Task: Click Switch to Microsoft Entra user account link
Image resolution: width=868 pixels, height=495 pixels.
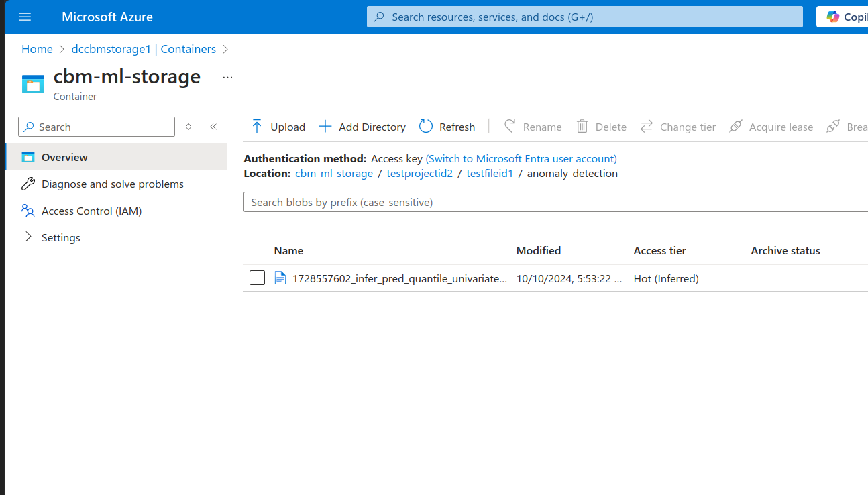Action: coord(521,158)
